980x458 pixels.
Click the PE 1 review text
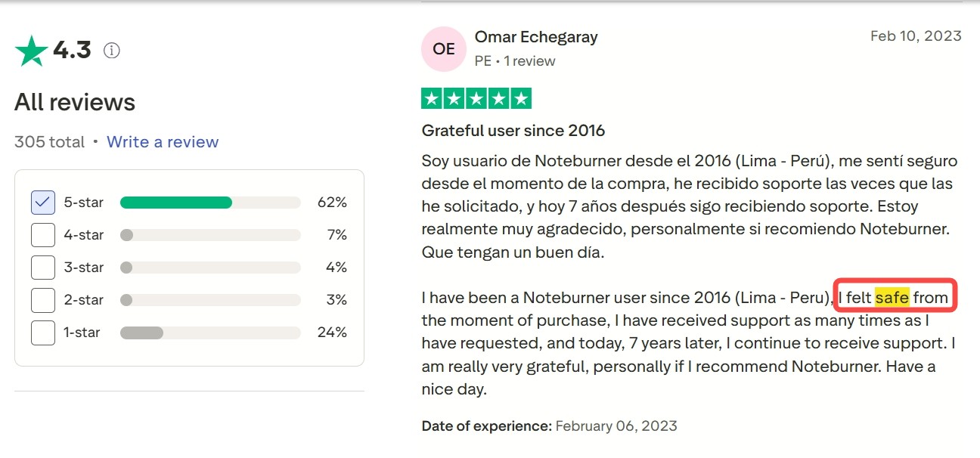515,61
